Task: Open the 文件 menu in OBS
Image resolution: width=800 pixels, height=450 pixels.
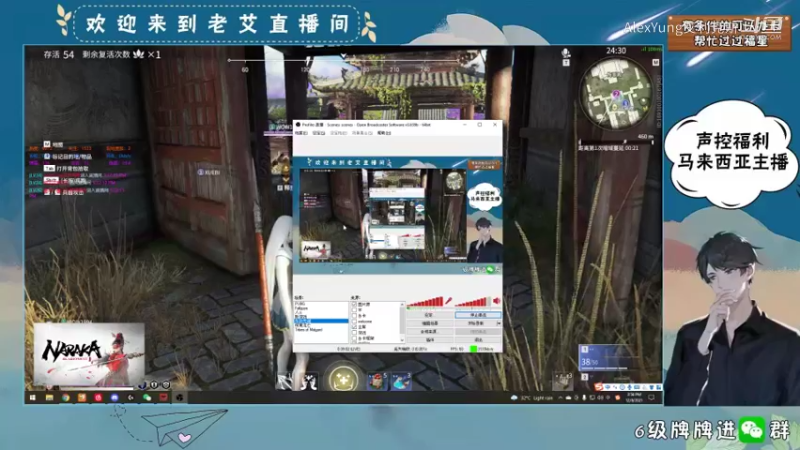Action: click(x=301, y=133)
